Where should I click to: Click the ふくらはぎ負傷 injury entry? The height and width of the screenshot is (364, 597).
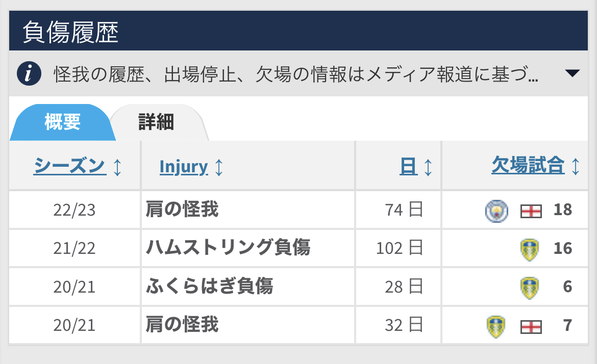point(209,287)
